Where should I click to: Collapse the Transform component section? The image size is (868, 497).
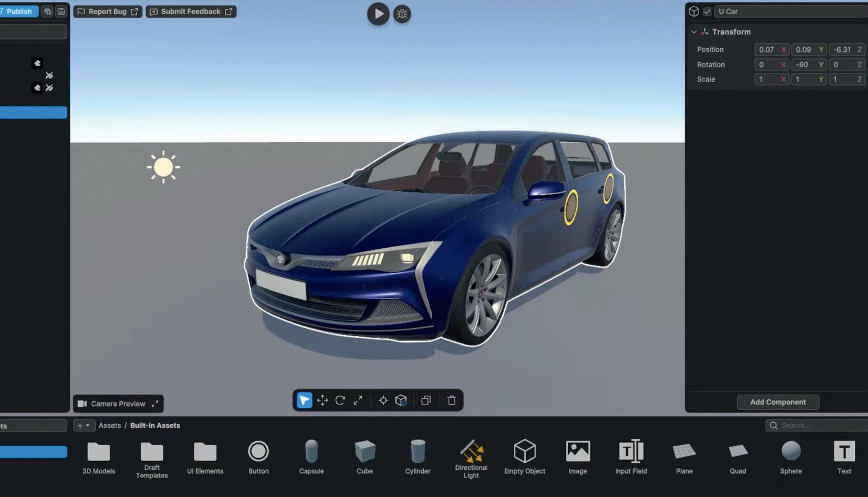694,32
